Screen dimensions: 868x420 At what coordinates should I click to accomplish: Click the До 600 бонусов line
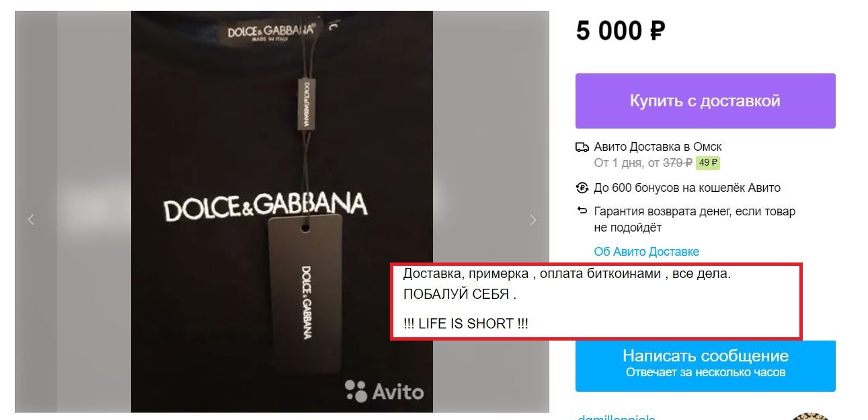click(687, 188)
